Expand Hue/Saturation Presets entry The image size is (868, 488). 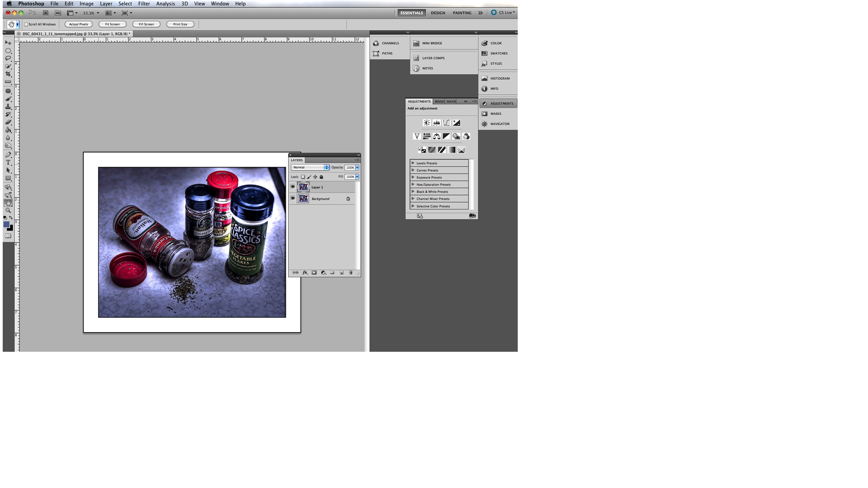tap(413, 184)
